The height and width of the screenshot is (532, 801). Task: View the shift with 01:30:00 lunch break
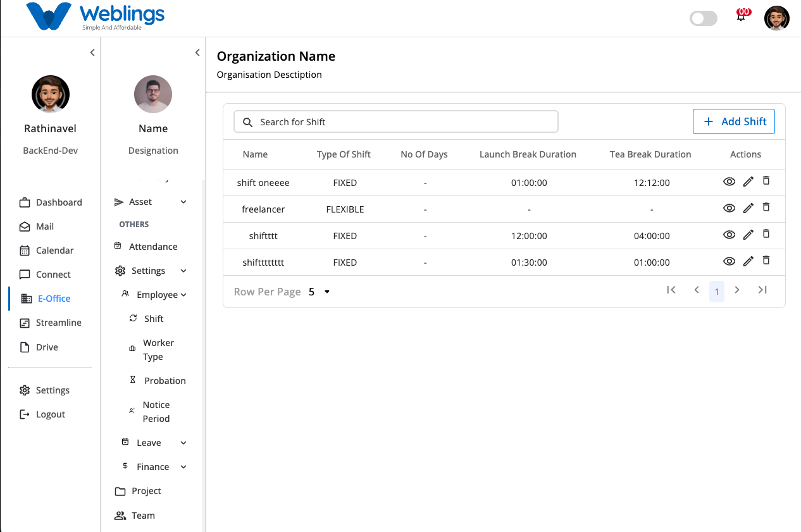click(730, 261)
